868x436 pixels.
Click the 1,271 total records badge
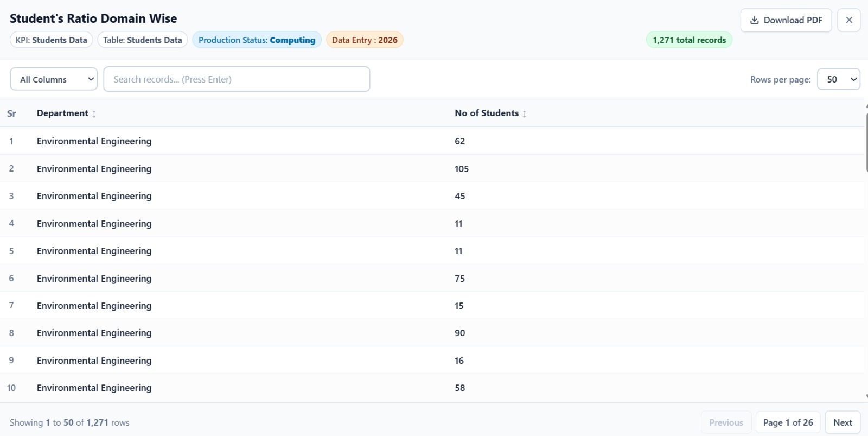point(689,40)
